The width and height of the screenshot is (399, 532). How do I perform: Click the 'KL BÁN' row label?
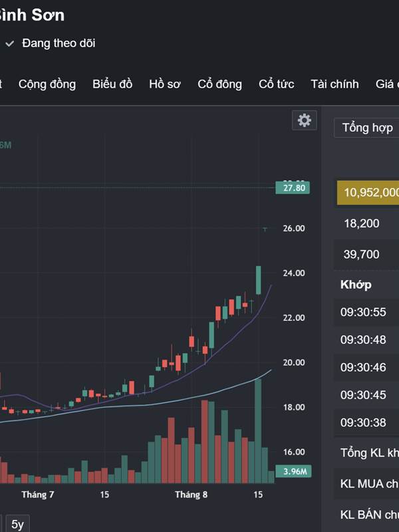[370, 515]
